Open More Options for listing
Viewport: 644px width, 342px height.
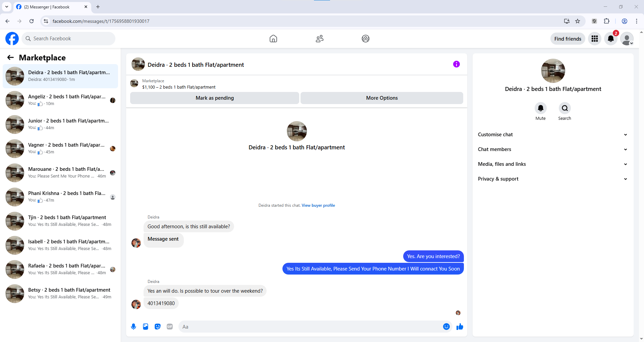(x=382, y=98)
